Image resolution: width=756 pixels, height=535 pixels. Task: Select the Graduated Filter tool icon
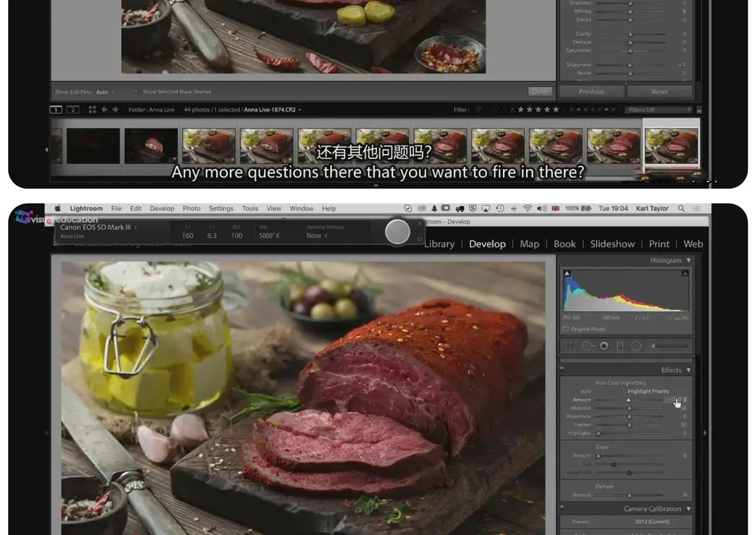tap(620, 346)
